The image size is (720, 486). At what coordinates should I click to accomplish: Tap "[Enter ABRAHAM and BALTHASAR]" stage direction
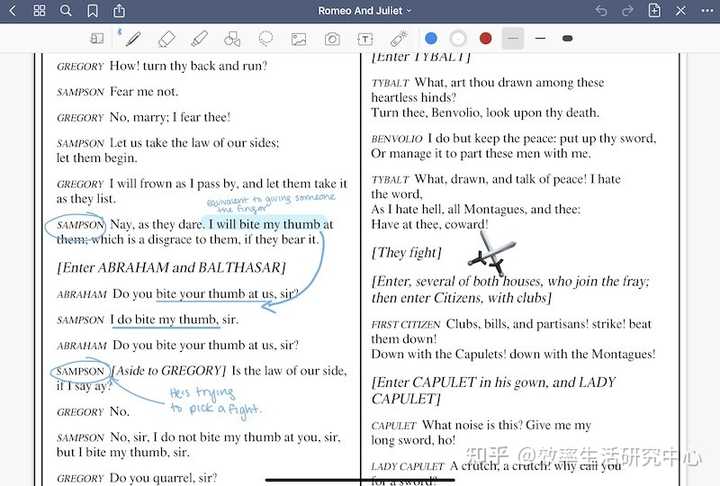(x=171, y=267)
